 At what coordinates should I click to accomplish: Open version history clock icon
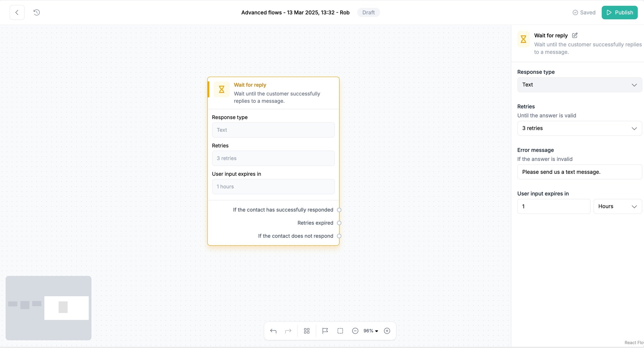pyautogui.click(x=37, y=12)
